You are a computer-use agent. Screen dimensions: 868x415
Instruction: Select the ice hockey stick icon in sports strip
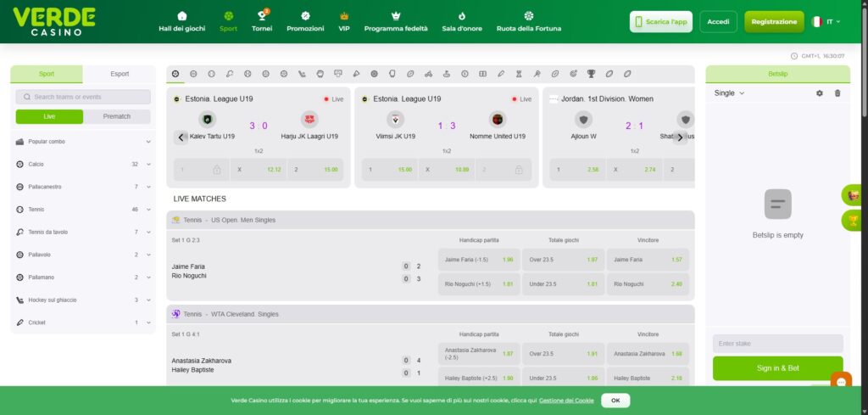click(x=302, y=74)
